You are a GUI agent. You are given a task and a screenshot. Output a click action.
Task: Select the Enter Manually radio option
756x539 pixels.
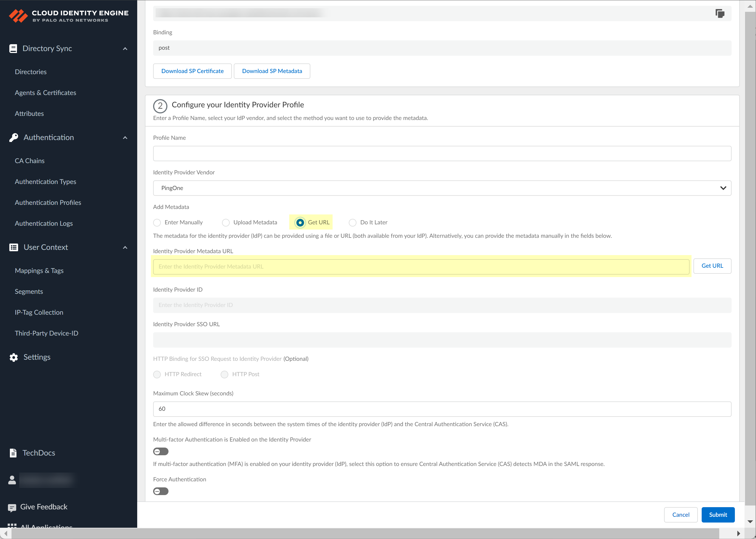tap(157, 223)
